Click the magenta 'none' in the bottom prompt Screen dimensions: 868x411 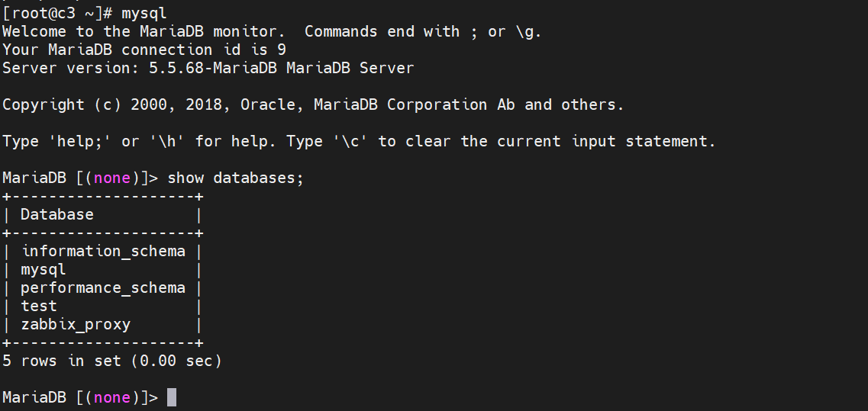point(112,397)
